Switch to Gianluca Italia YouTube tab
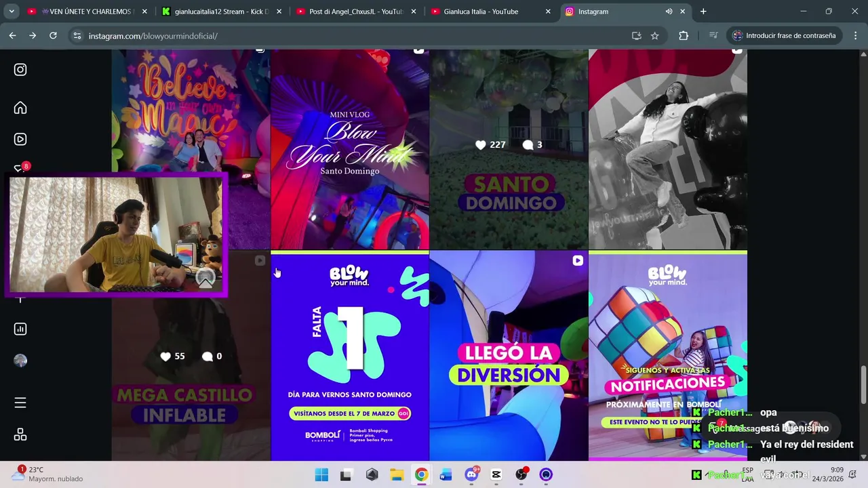 (490, 12)
